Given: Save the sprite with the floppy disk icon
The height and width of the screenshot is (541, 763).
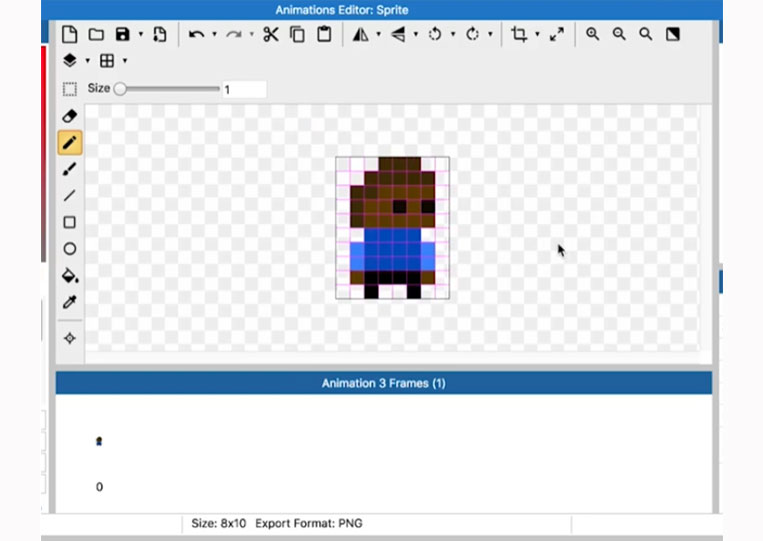Looking at the screenshot, I should [123, 35].
